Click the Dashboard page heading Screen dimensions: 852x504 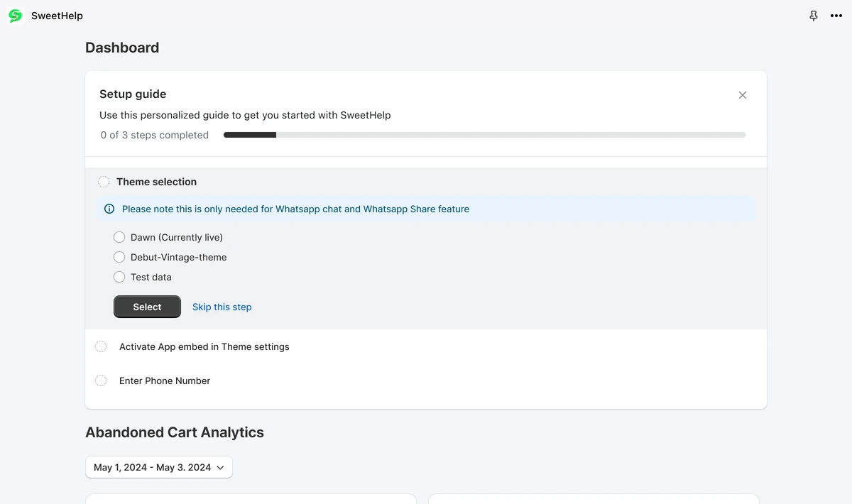tap(122, 48)
